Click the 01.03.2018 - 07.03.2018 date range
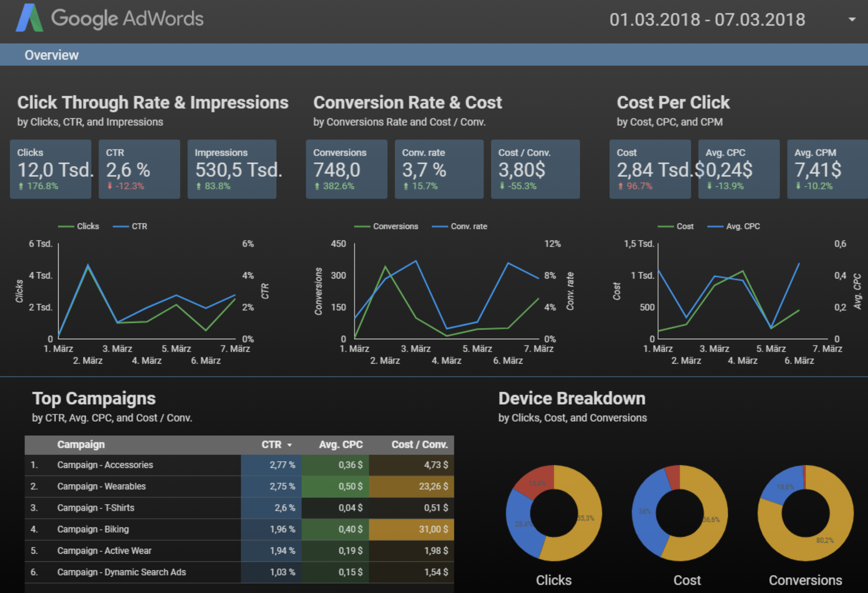The image size is (868, 593). (707, 20)
